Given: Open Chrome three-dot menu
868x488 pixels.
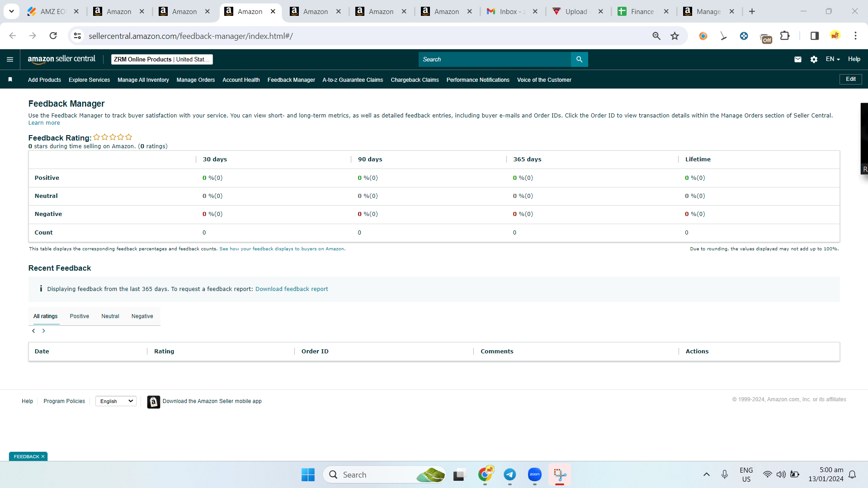Looking at the screenshot, I should [855, 36].
